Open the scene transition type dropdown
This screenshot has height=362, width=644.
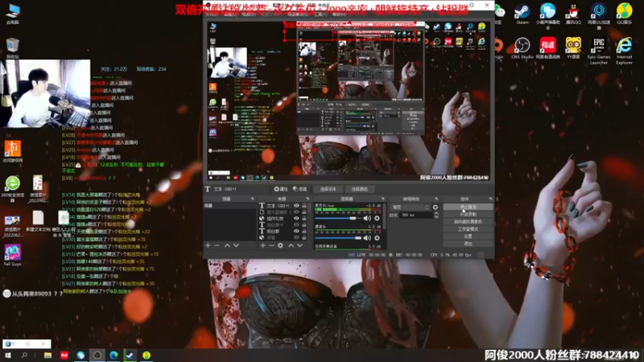tap(411, 208)
